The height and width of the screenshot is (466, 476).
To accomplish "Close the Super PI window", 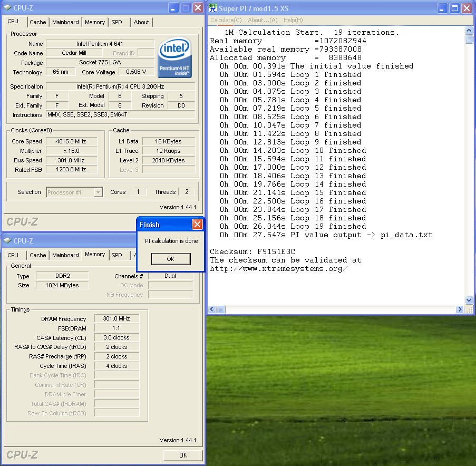I will pyautogui.click(x=467, y=8).
